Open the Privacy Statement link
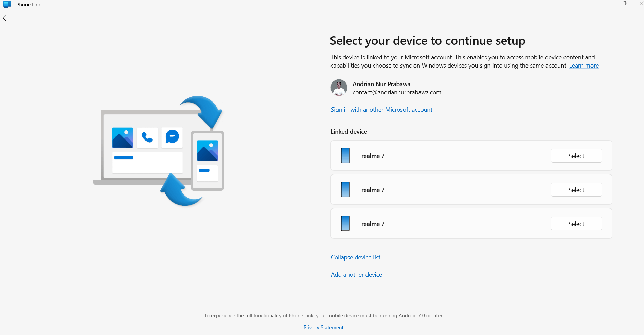 323,328
